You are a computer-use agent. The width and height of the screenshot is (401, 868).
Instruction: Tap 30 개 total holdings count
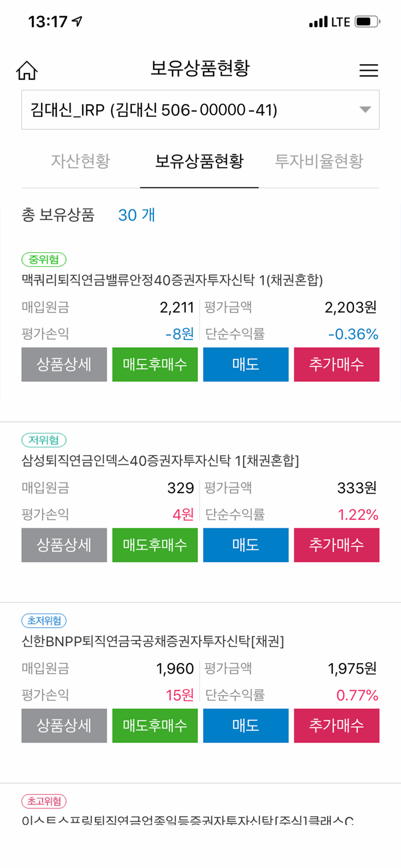click(x=137, y=215)
